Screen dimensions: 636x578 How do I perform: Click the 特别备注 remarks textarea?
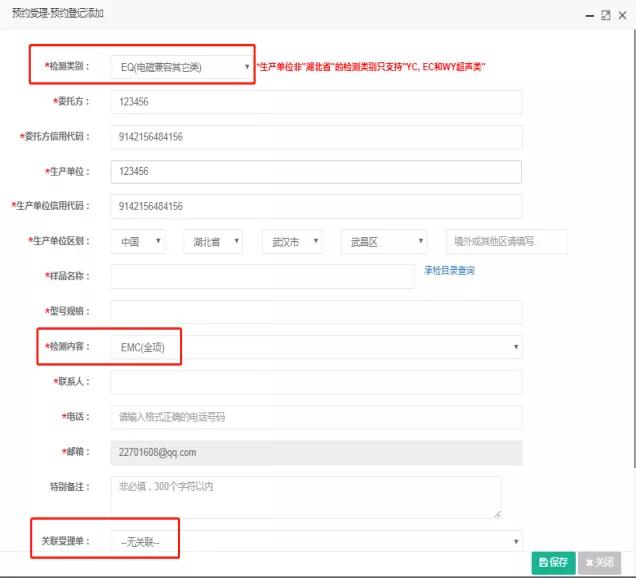click(x=306, y=497)
